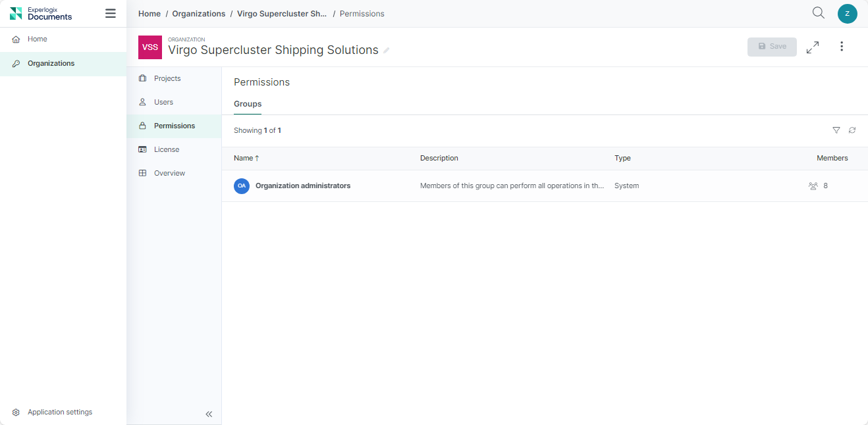868x425 pixels.
Task: Click the pencil icon to rename organization
Action: tap(387, 51)
